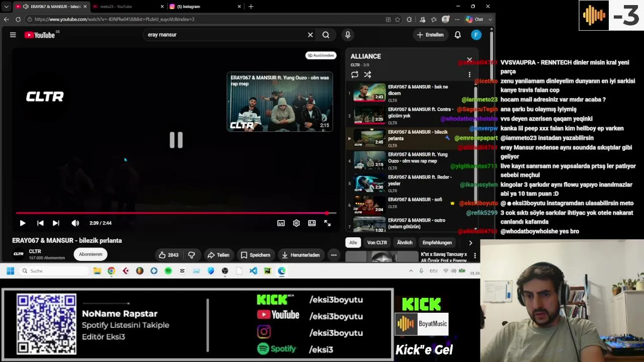Select the 'Von CLTR' filter chip
Viewport: 644px width, 362px height.
coord(377,243)
